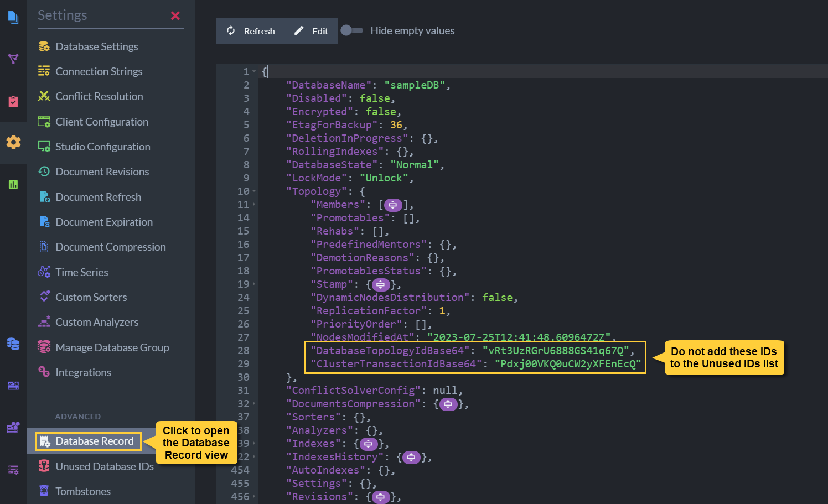The height and width of the screenshot is (504, 828).
Task: Open Tasks clipboard icon in left rail
Action: click(x=13, y=101)
